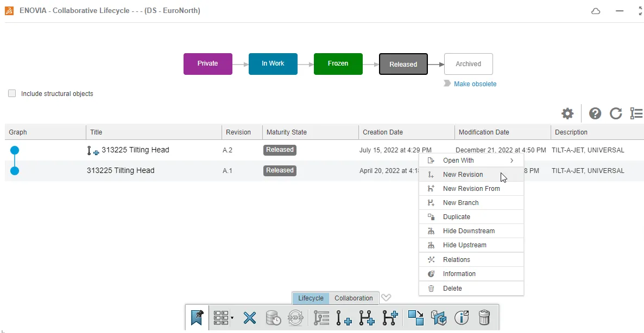Select the bookmark pin tool in bottom toolbar
The image size is (644, 333).
tap(197, 318)
